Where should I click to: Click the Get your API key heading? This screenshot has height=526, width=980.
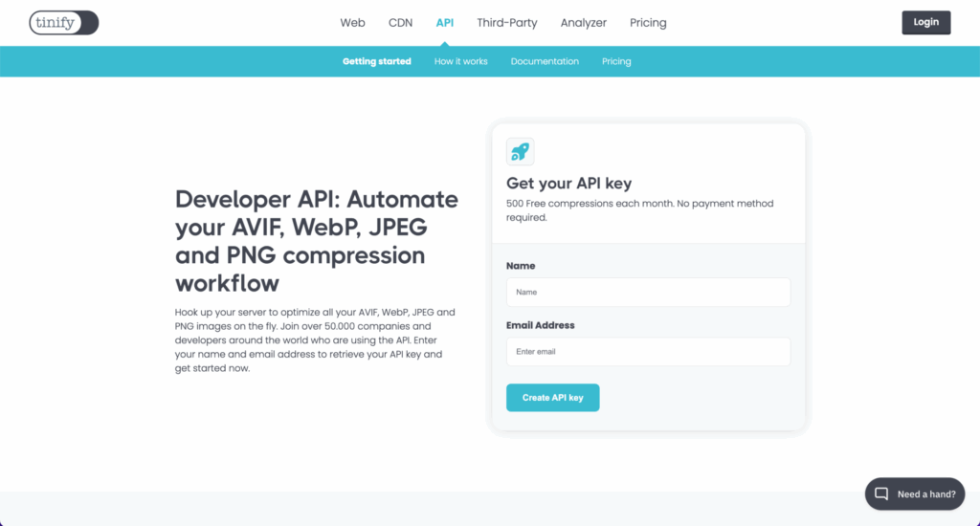click(568, 183)
